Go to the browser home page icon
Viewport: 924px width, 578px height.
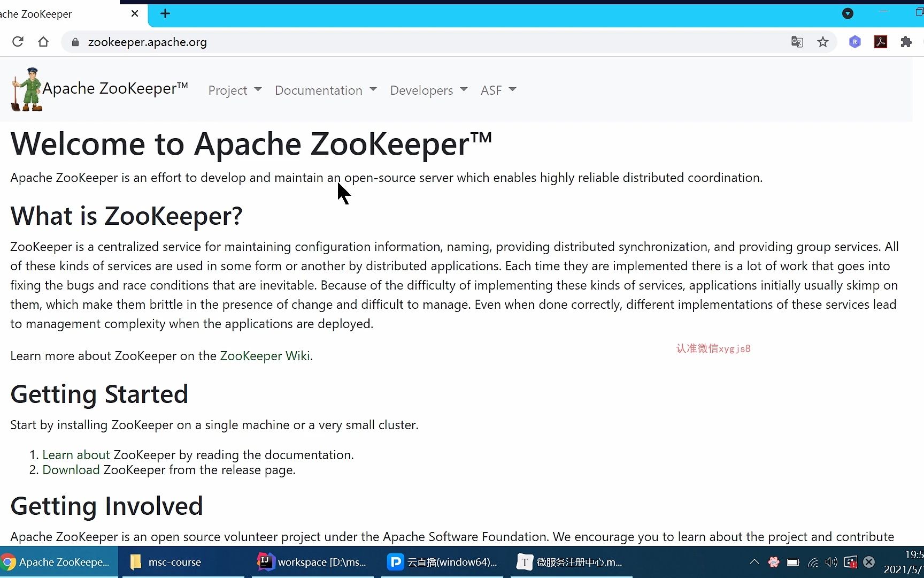click(x=43, y=42)
